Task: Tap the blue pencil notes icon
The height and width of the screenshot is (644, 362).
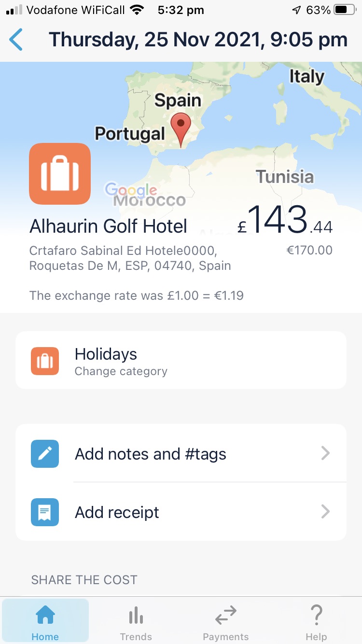Action: (x=45, y=454)
